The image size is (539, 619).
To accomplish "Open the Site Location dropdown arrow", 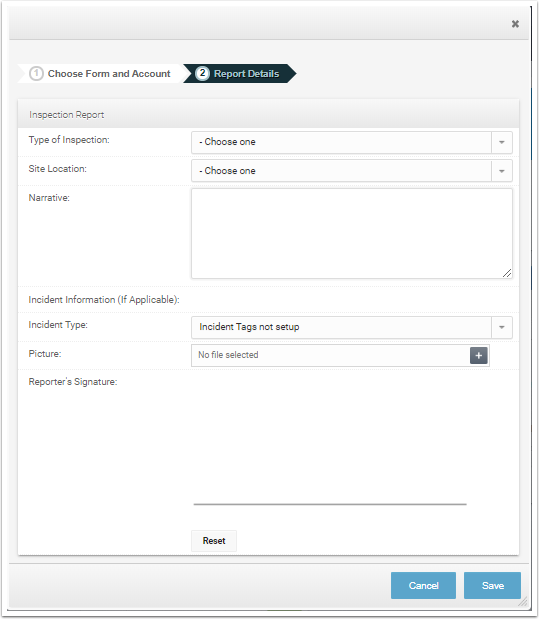I will coord(501,171).
